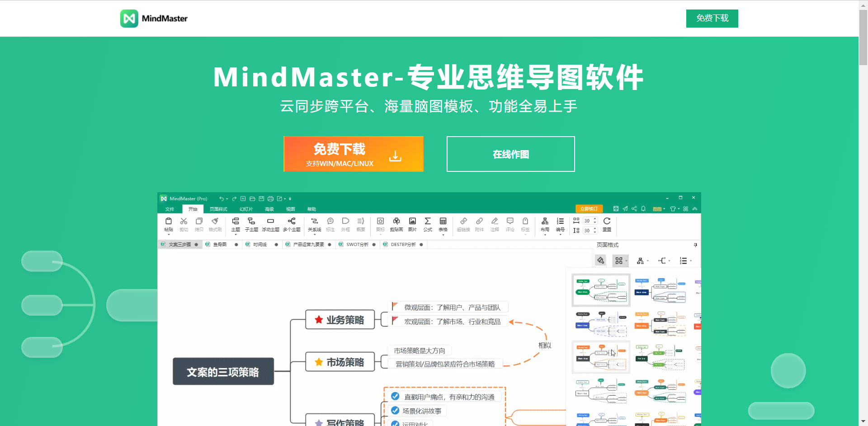Increase the upper spacing value 30 stepper
Image resolution: width=868 pixels, height=426 pixels.
click(x=595, y=219)
